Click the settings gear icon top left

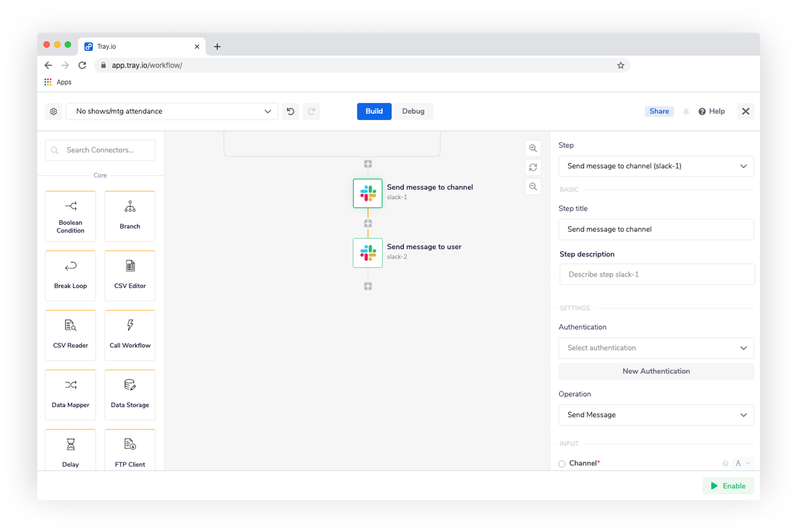pos(53,111)
